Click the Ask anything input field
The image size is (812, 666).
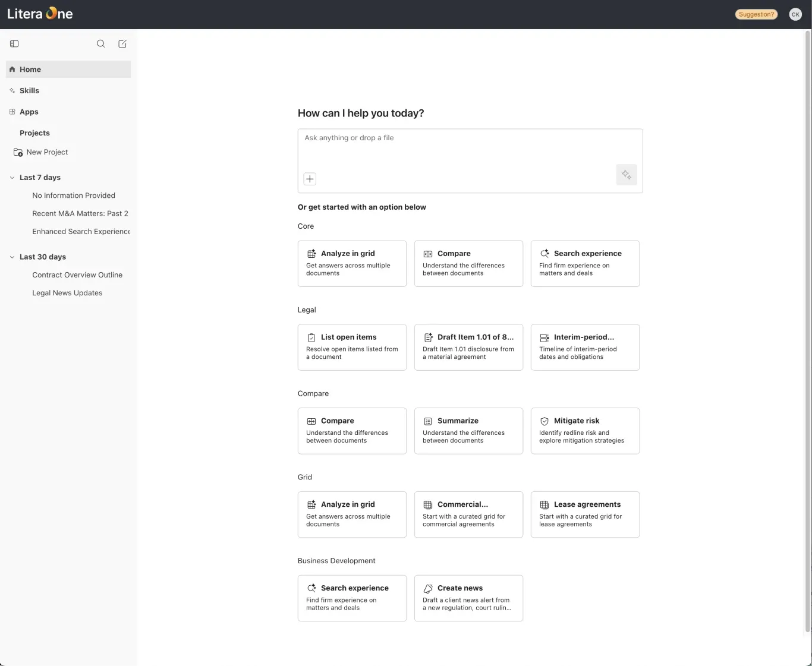(470, 149)
